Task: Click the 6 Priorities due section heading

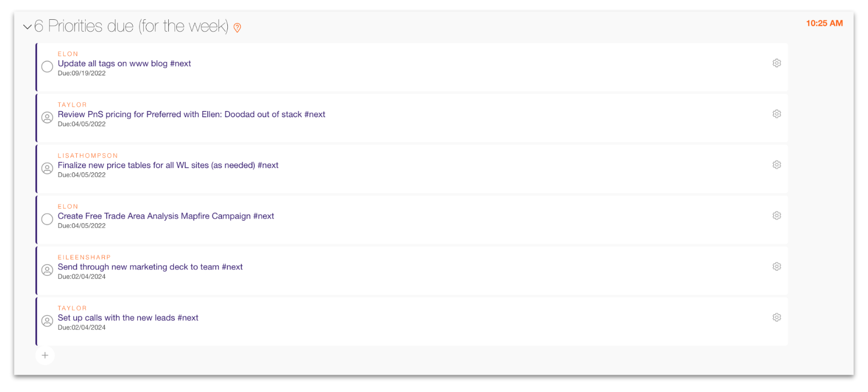Action: click(131, 26)
